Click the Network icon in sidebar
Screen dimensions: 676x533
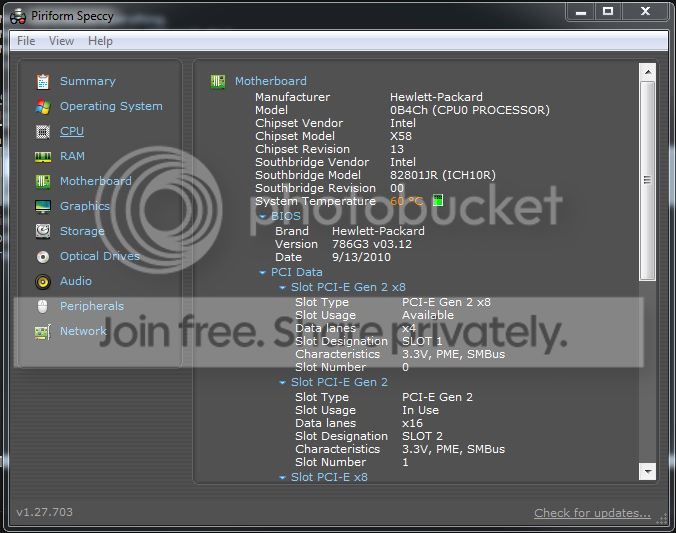point(43,332)
